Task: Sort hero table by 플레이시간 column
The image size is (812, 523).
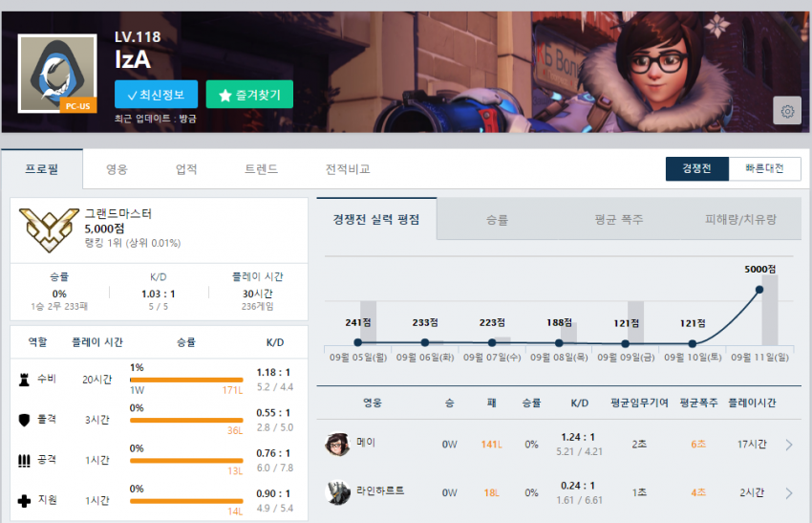Action: click(x=752, y=403)
